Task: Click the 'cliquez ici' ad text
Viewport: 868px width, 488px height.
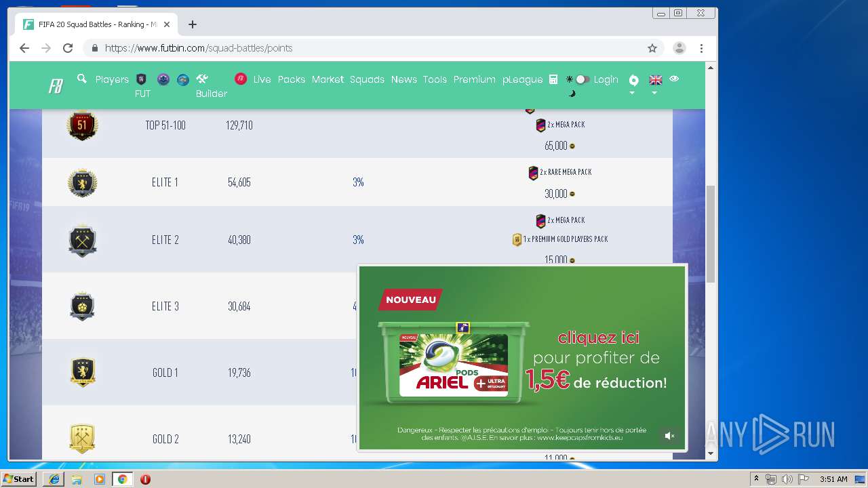Action: click(598, 338)
